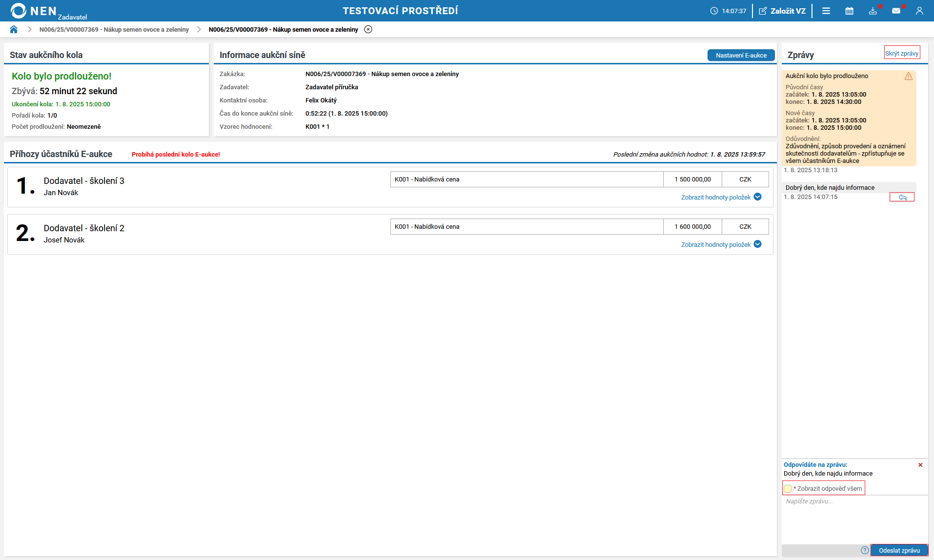Cancel reply with the red X
The height and width of the screenshot is (560, 934).
point(920,465)
